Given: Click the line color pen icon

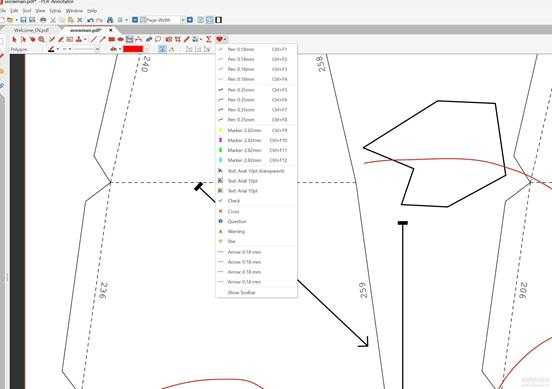Looking at the screenshot, I should (x=52, y=49).
